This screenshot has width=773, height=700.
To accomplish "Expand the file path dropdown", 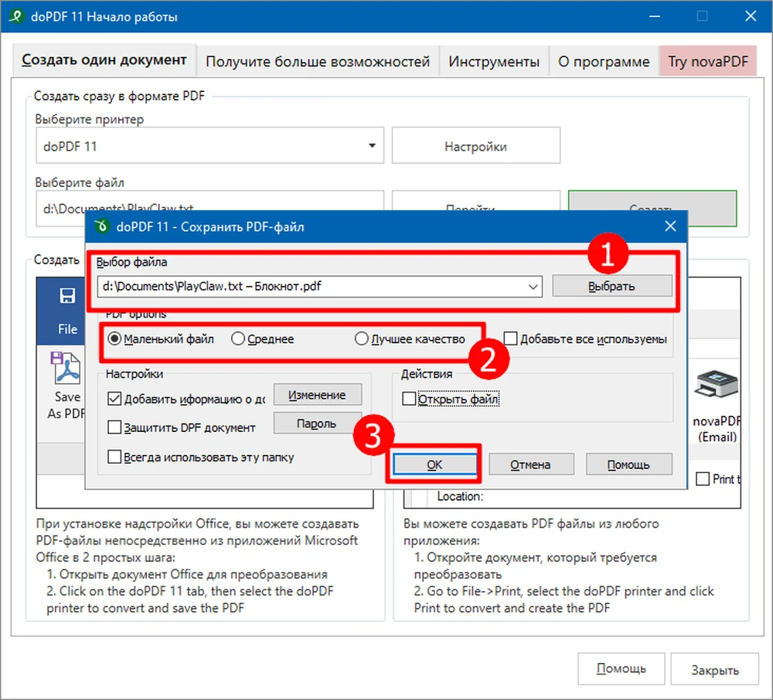I will (x=533, y=287).
